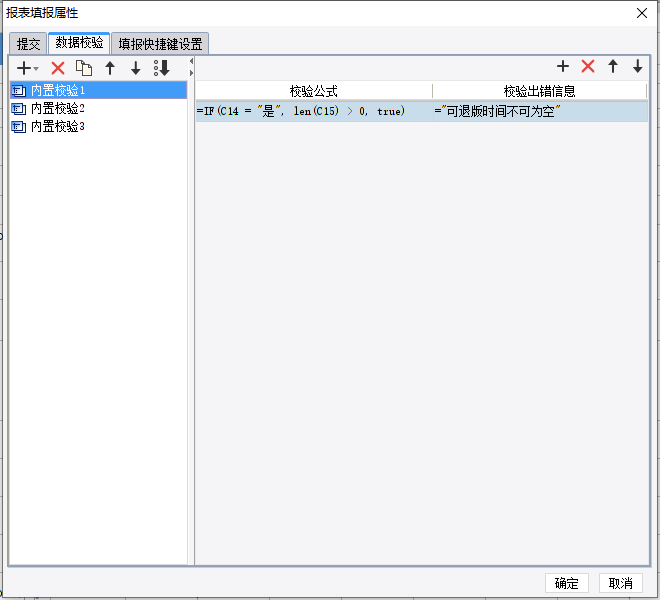
Task: Click the icon beside 内置校验3
Action: (19, 126)
